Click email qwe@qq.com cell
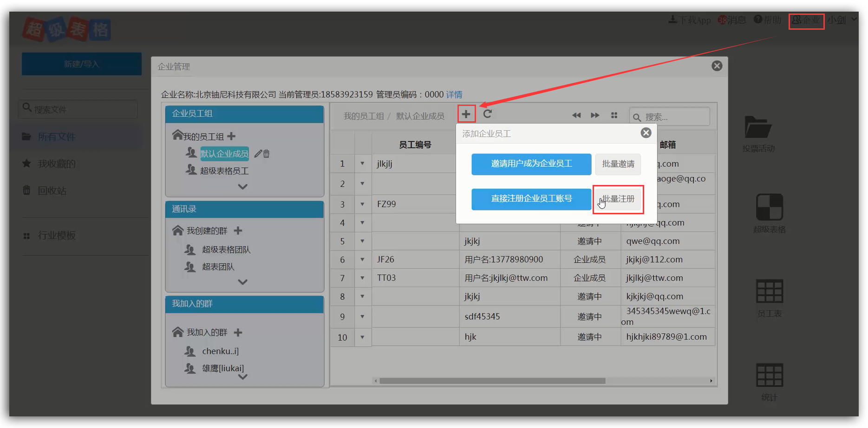The width and height of the screenshot is (868, 428). coord(668,241)
